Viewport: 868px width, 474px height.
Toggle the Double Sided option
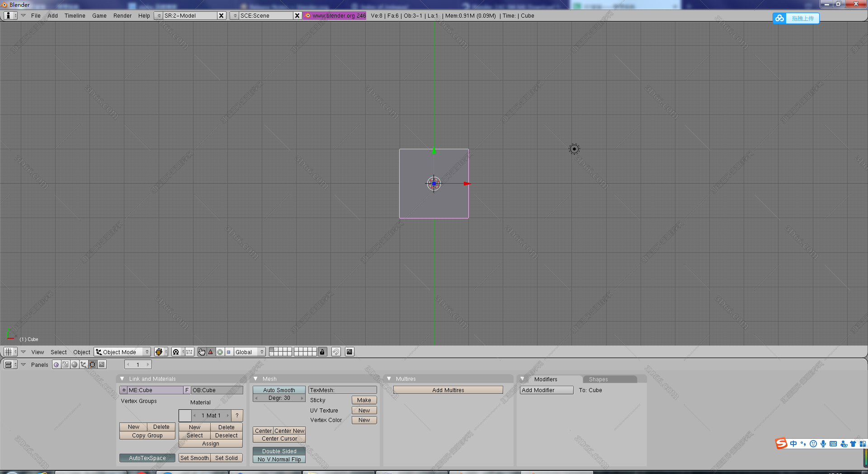pos(279,451)
